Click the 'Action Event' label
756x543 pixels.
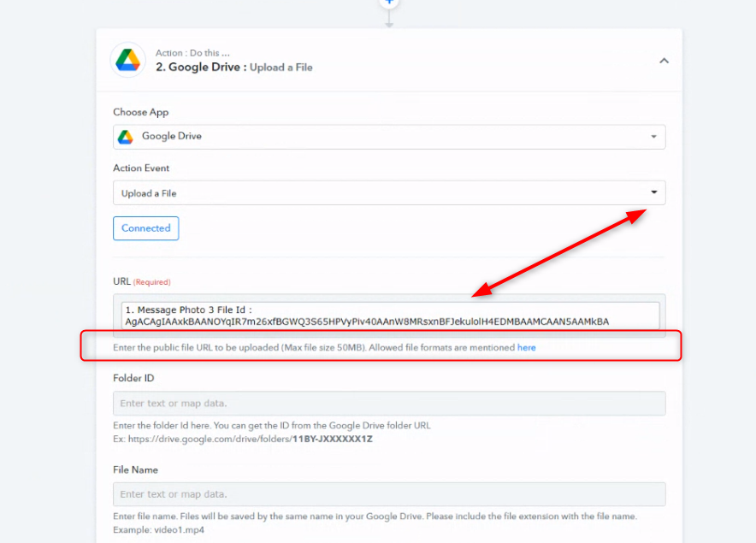141,168
